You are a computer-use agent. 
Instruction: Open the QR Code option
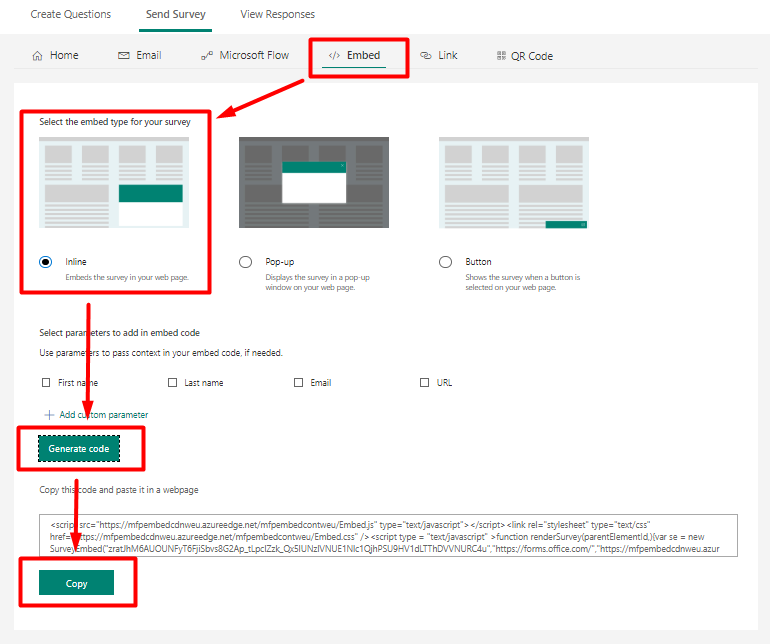(532, 56)
